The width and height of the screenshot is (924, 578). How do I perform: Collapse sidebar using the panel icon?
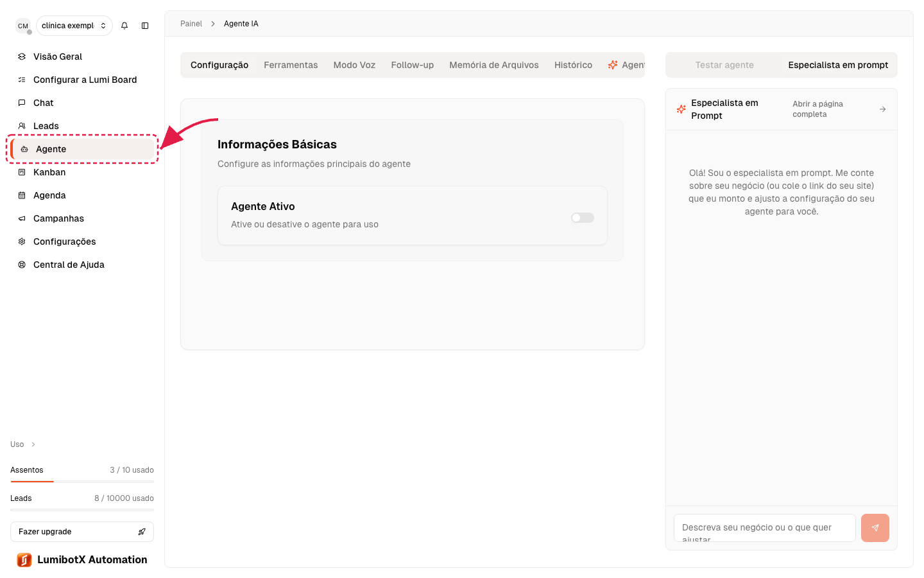145,26
